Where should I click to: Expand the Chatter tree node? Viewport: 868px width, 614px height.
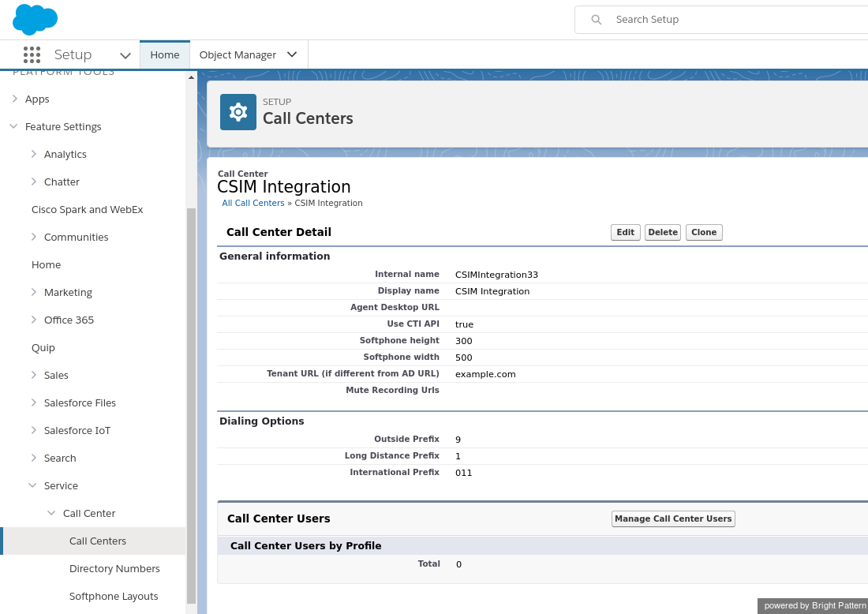pyautogui.click(x=34, y=182)
